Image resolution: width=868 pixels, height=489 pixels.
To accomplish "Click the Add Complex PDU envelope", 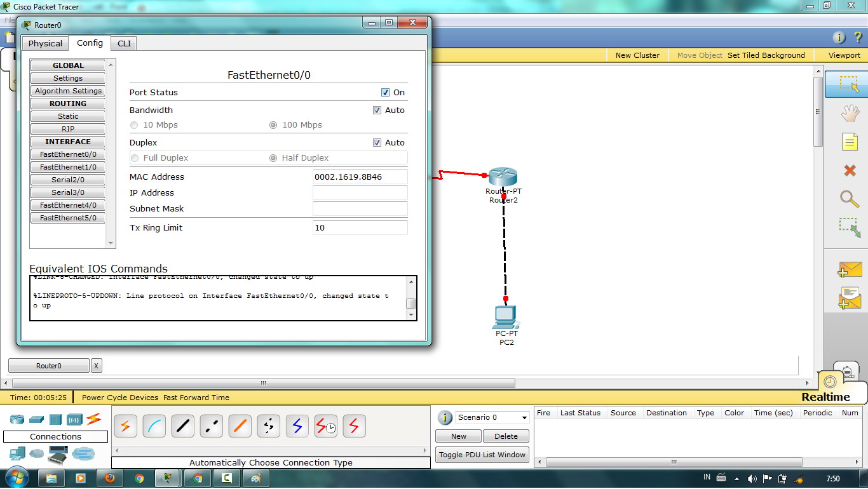I will [850, 298].
